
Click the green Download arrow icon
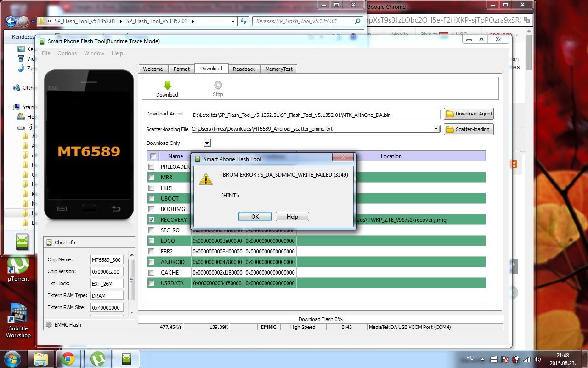coord(167,85)
